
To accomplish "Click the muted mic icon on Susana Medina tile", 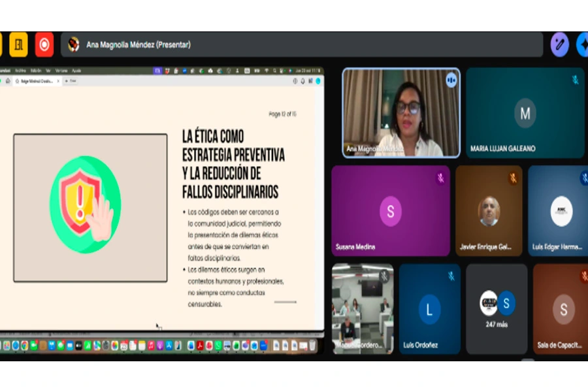I will (440, 178).
